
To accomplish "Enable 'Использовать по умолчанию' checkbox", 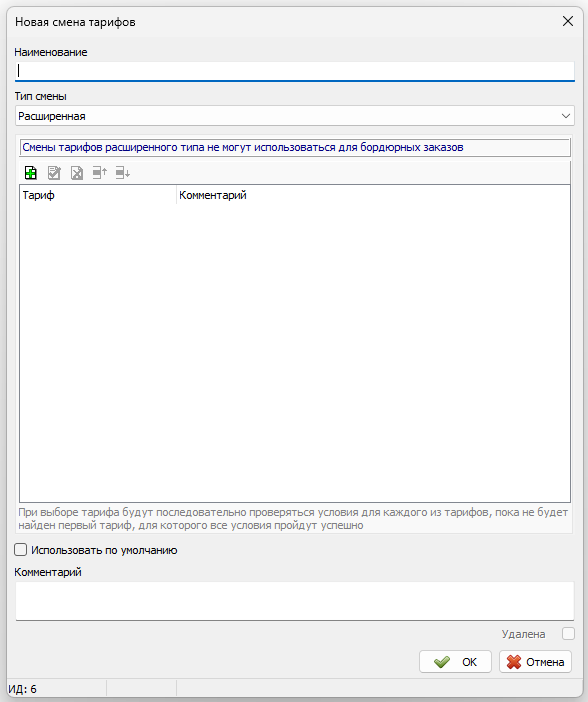I will click(x=21, y=550).
